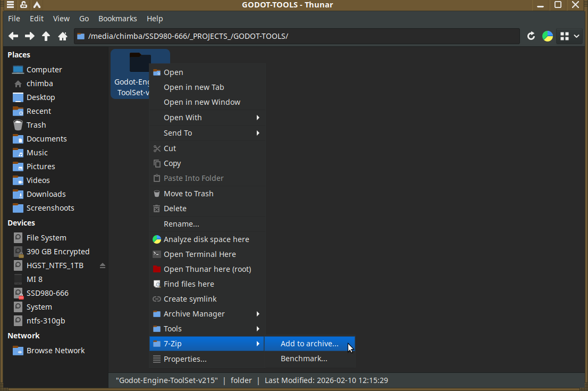Cut the selected folder
Image resolution: width=588 pixels, height=391 pixels.
(x=207, y=148)
